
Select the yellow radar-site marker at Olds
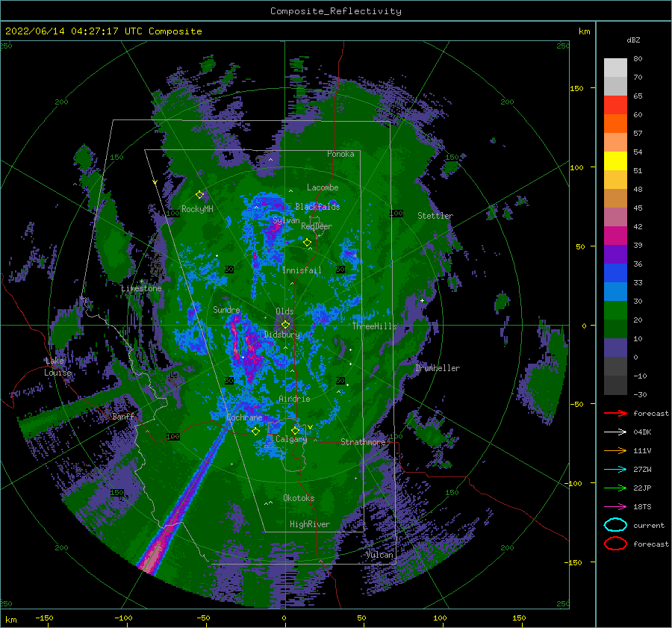pyautogui.click(x=285, y=325)
